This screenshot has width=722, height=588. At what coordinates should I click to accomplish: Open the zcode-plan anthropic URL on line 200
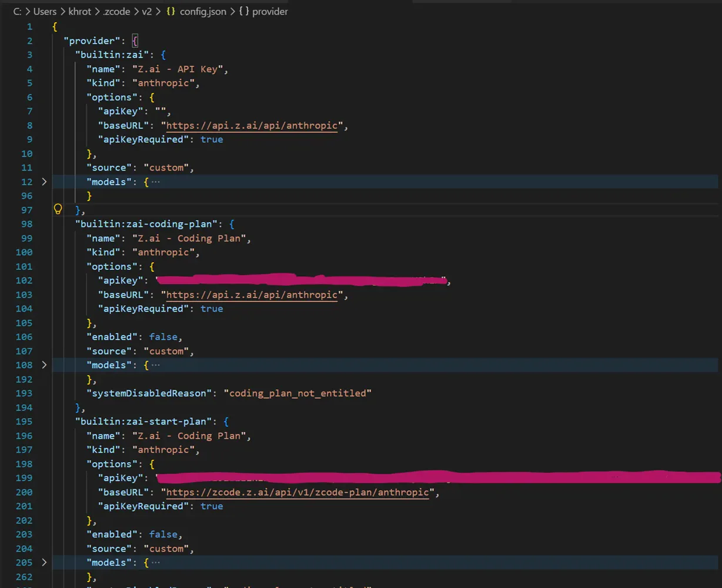(x=298, y=492)
